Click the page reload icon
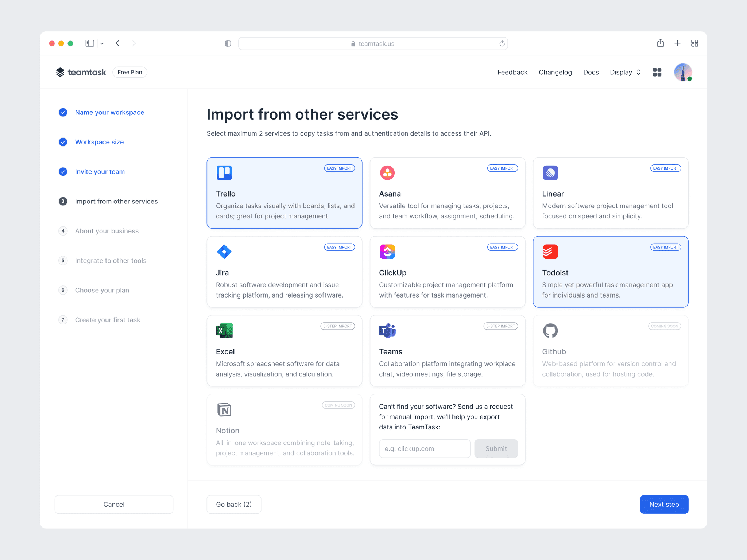 502,43
